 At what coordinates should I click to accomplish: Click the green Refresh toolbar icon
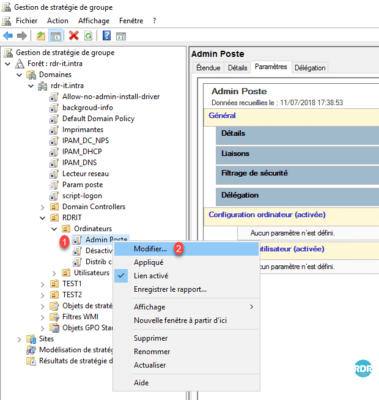click(x=88, y=36)
